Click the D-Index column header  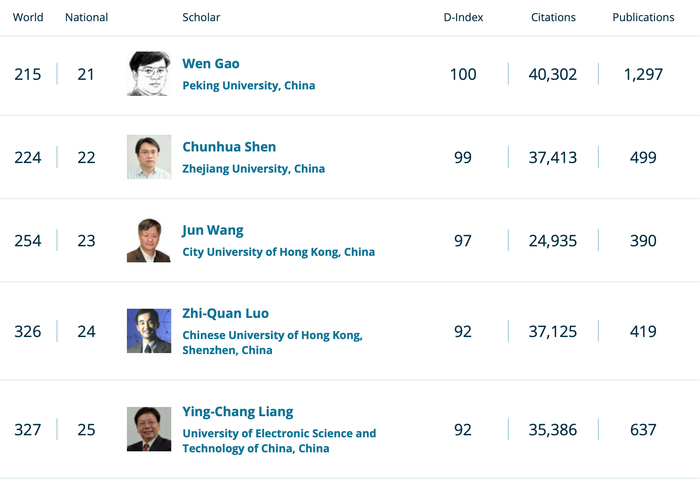462,17
